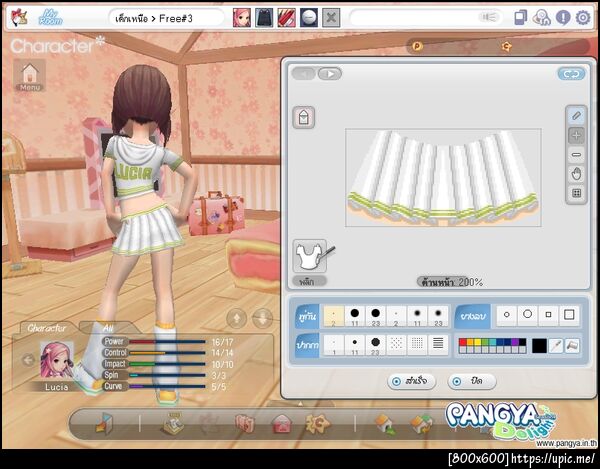Click the down arrow round button

pyautogui.click(x=263, y=318)
